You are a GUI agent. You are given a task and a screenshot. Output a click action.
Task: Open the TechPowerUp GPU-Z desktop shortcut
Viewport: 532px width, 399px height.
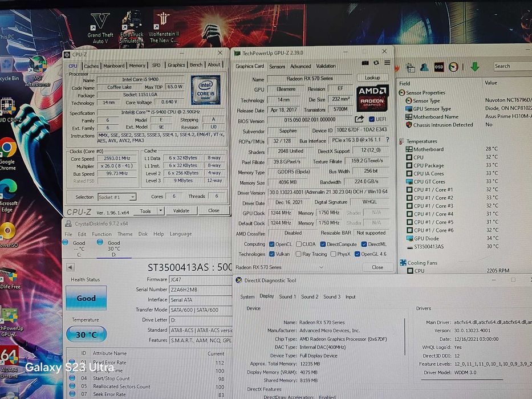click(x=11, y=321)
